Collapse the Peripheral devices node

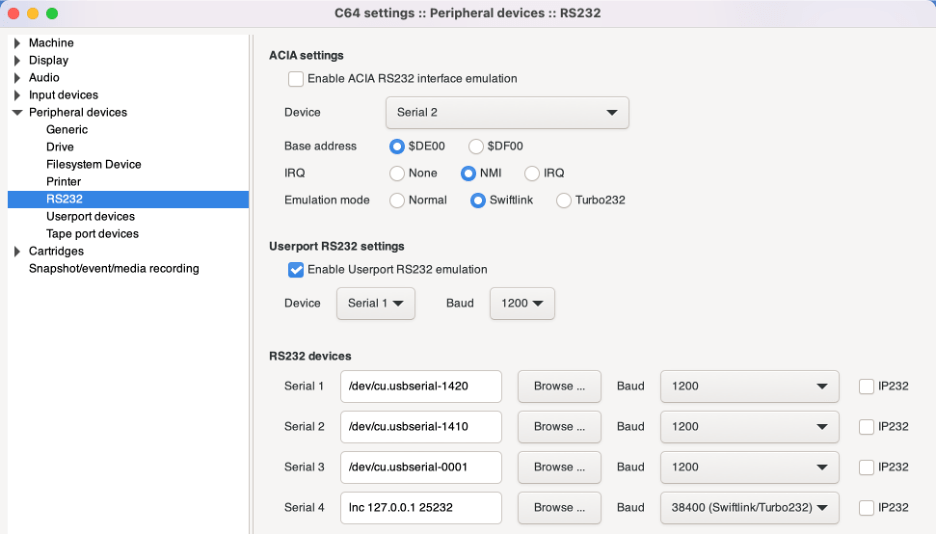click(x=17, y=112)
